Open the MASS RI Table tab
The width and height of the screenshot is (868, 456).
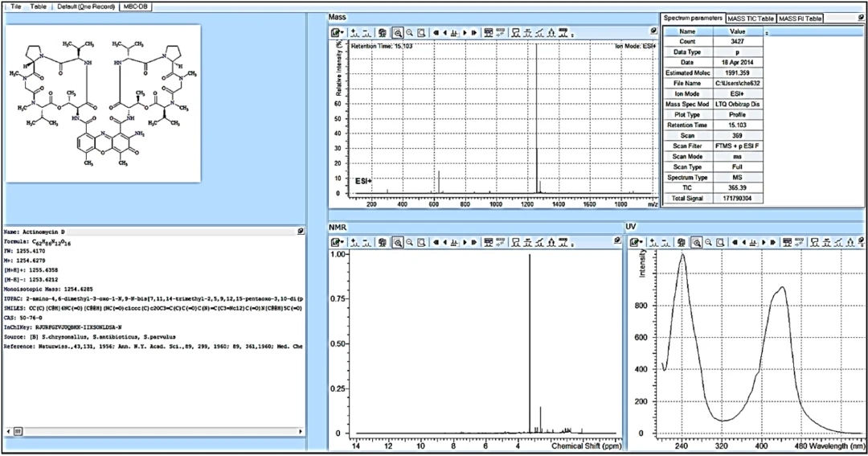(800, 18)
